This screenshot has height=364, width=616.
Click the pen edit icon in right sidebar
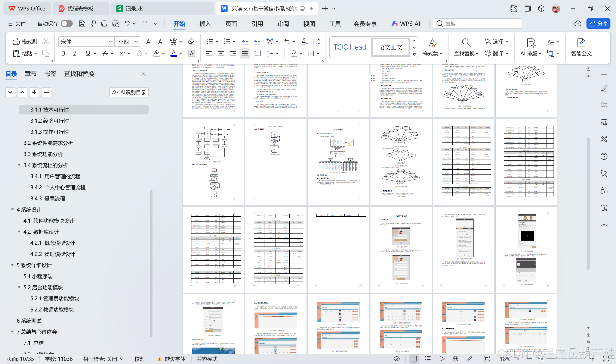pos(604,88)
